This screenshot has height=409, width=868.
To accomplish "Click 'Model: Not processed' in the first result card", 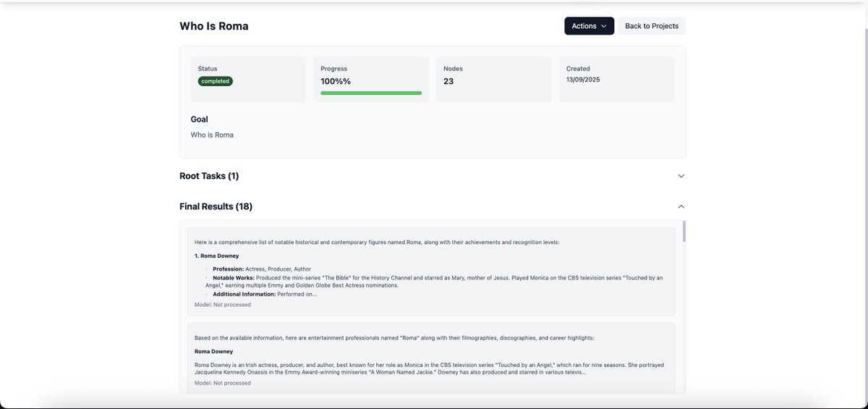I will click(223, 305).
